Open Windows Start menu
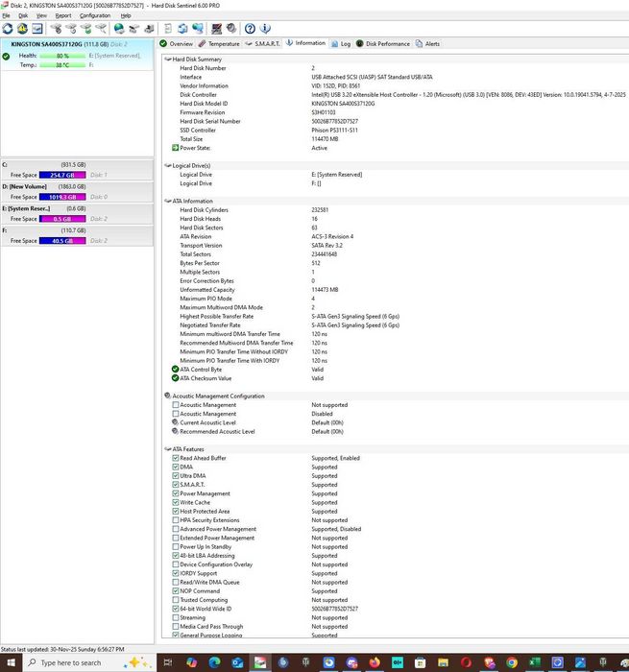This screenshot has height=672, width=629. point(11,662)
